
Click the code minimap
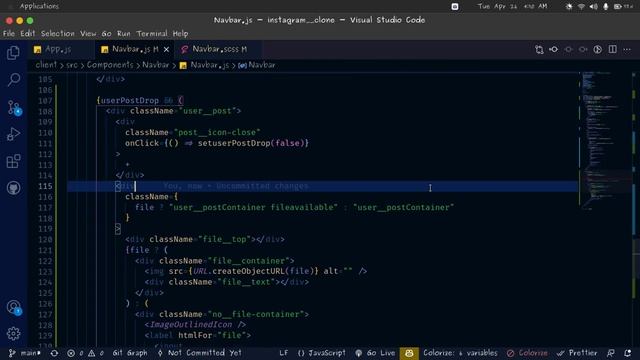pyautogui.click(x=604, y=141)
